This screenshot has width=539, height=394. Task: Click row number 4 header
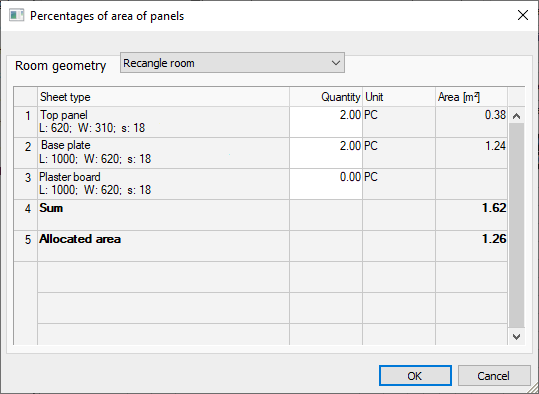click(x=26, y=215)
